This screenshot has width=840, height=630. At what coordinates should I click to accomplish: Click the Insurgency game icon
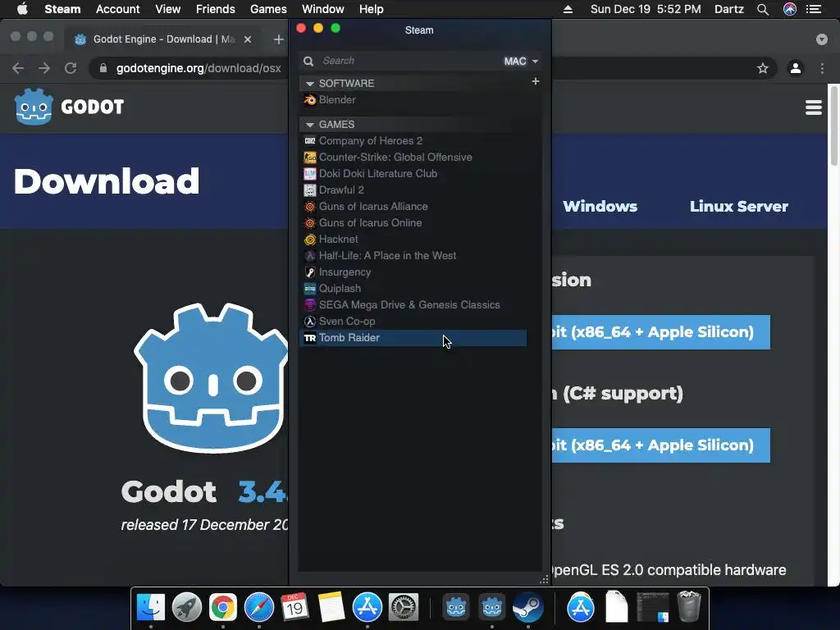point(309,272)
